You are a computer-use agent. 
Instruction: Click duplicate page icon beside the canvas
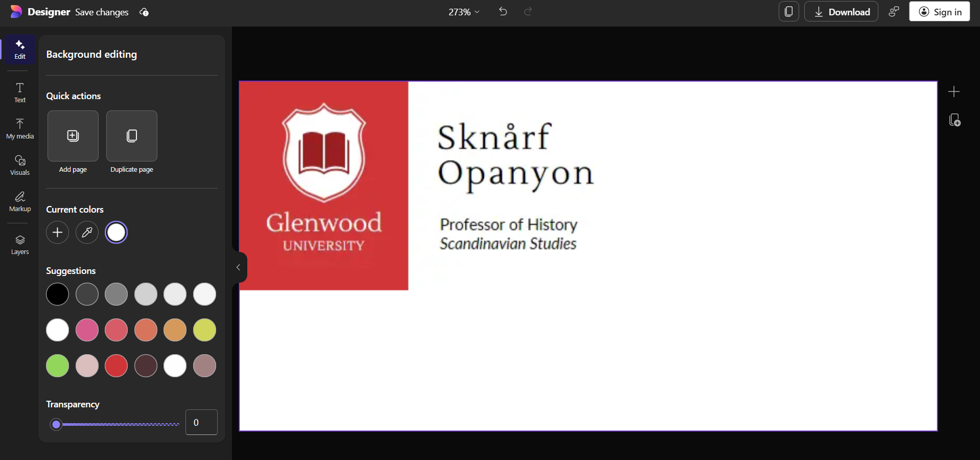pyautogui.click(x=954, y=120)
